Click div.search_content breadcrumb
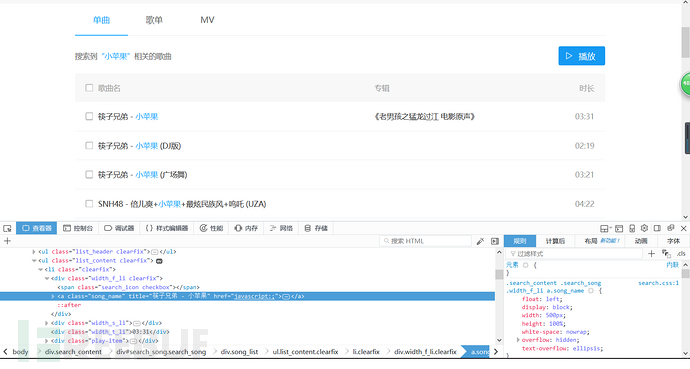Screen dimensions: 690x369 pos(73,352)
